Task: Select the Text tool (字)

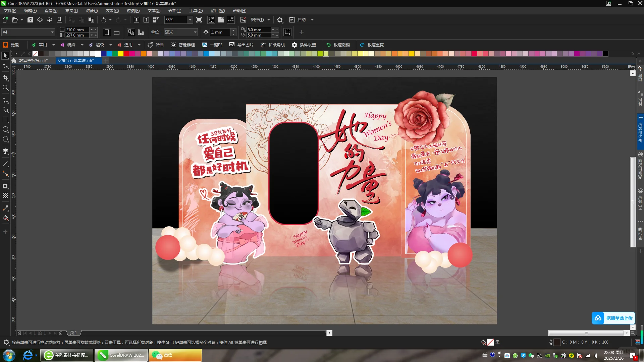Action: coord(5,151)
